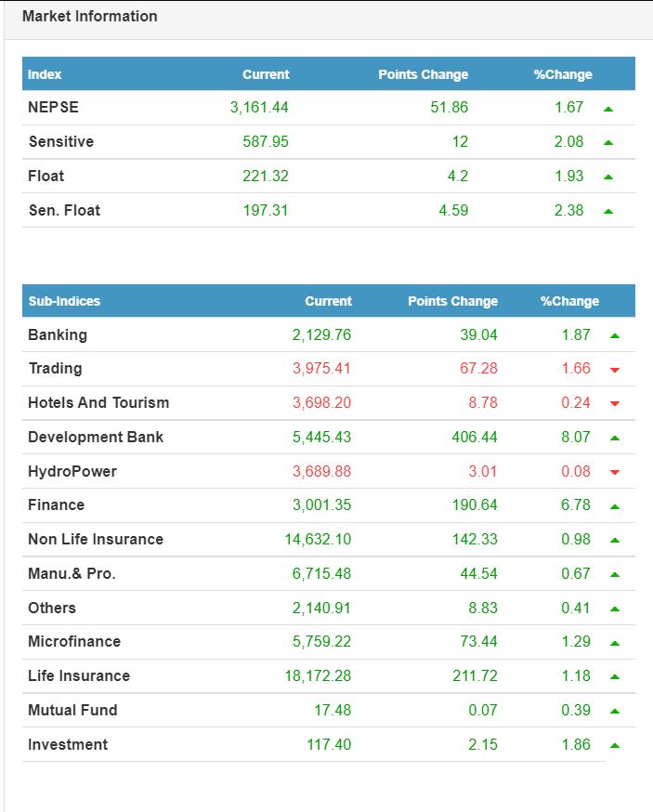Select the Microfinance sub-index name
This screenshot has width=653, height=812.
click(x=74, y=641)
